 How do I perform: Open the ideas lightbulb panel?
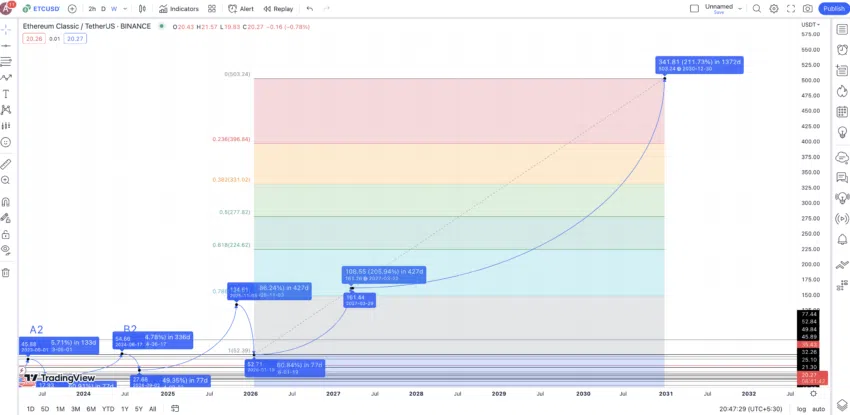click(x=842, y=132)
